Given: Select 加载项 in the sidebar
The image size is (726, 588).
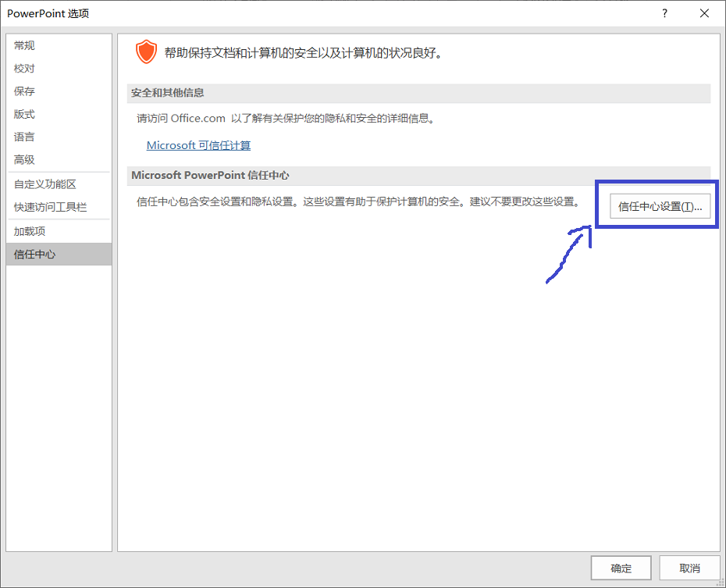Looking at the screenshot, I should (59, 231).
